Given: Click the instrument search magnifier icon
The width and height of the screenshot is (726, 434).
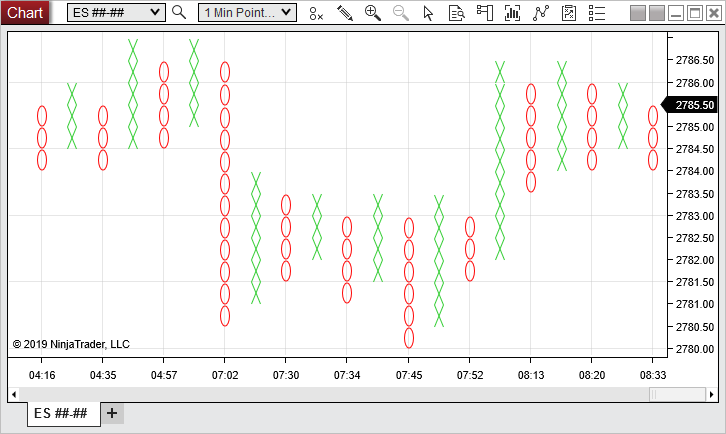Looking at the screenshot, I should (x=179, y=13).
